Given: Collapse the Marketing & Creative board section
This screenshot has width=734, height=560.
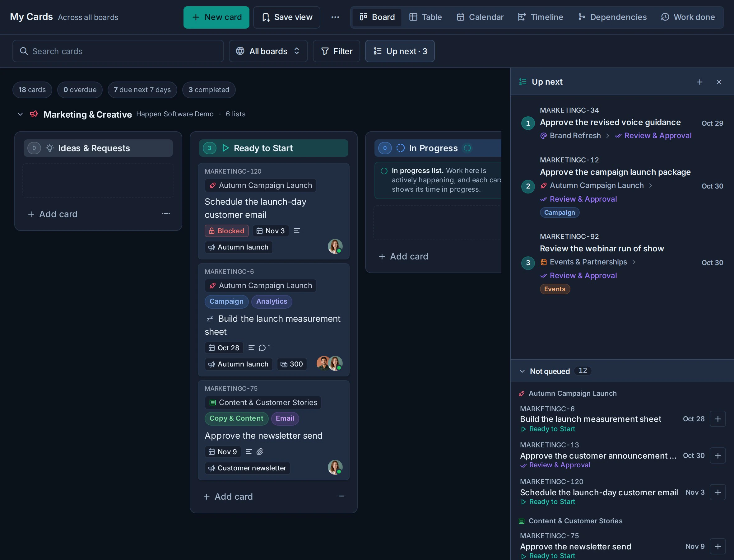Looking at the screenshot, I should point(20,114).
